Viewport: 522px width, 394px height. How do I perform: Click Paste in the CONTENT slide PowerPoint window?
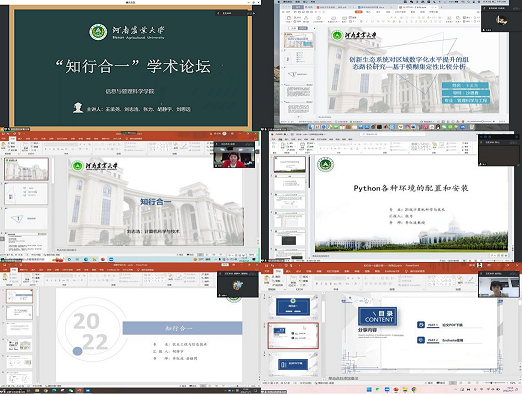267,280
